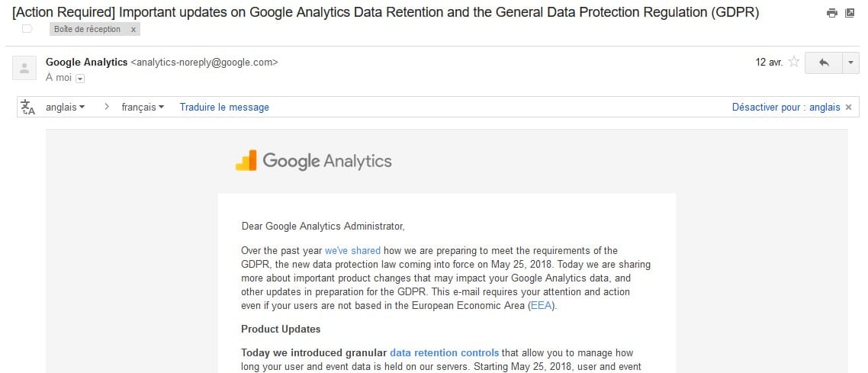Open the data retention controls link
The width and height of the screenshot is (868, 373).
(x=444, y=353)
